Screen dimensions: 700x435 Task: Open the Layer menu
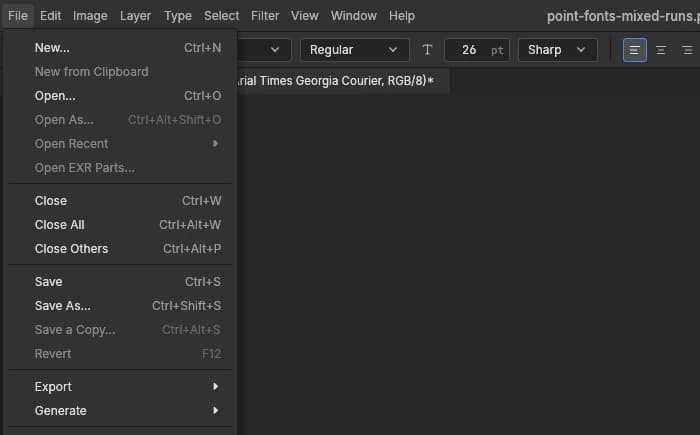135,16
